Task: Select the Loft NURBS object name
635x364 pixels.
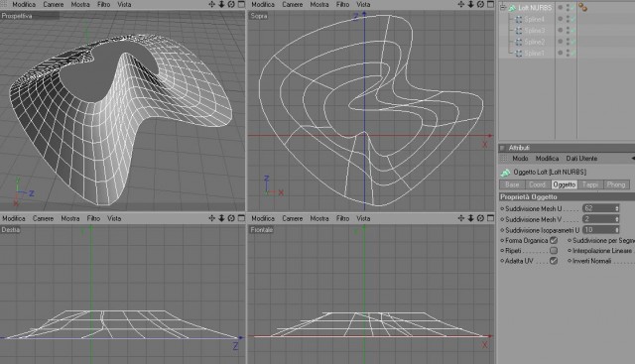Action: pos(535,8)
